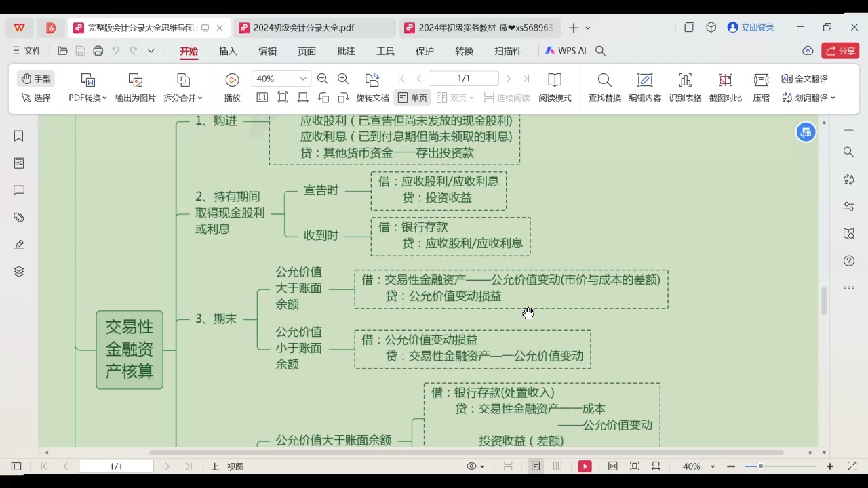Switch to the 扫描件 ribbon tab

click(x=508, y=51)
